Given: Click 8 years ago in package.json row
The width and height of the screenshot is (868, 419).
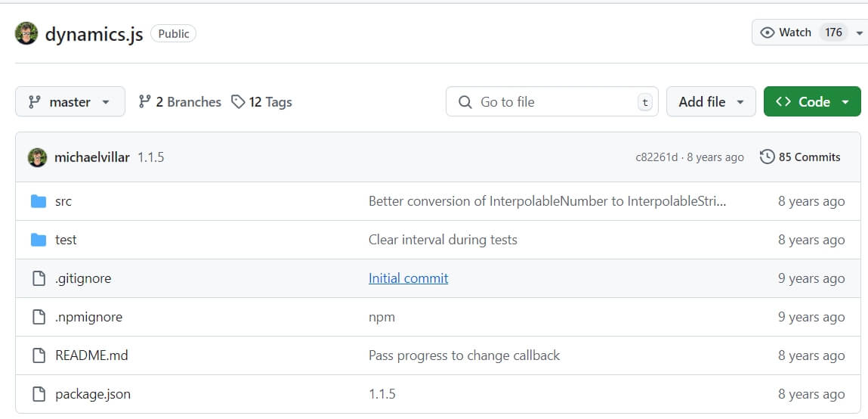Looking at the screenshot, I should tap(811, 394).
